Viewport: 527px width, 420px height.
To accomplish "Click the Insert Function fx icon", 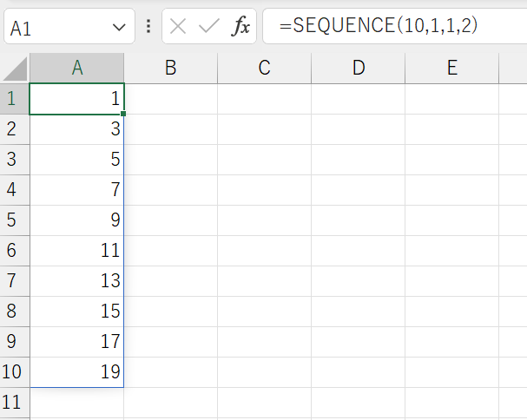I will point(240,26).
